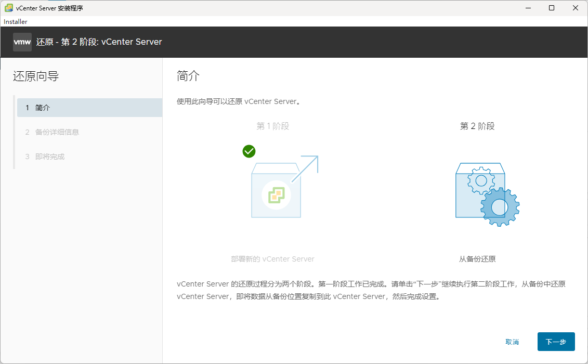This screenshot has width=588, height=364.
Task: Click the 第 2 阶段 heading
Action: point(477,126)
